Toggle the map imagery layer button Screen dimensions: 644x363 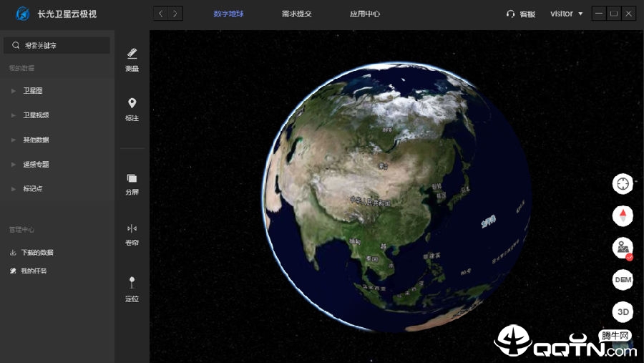(623, 248)
